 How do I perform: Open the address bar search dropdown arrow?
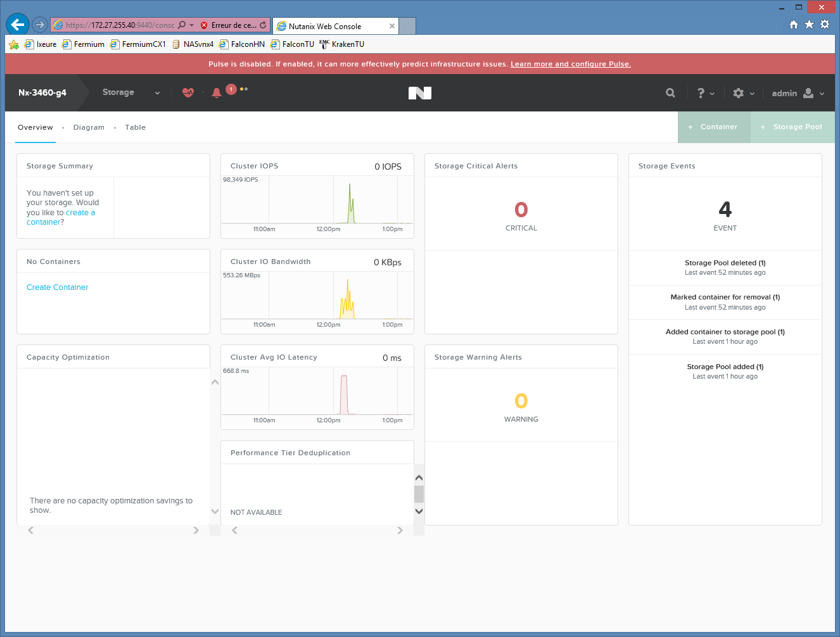tap(191, 25)
